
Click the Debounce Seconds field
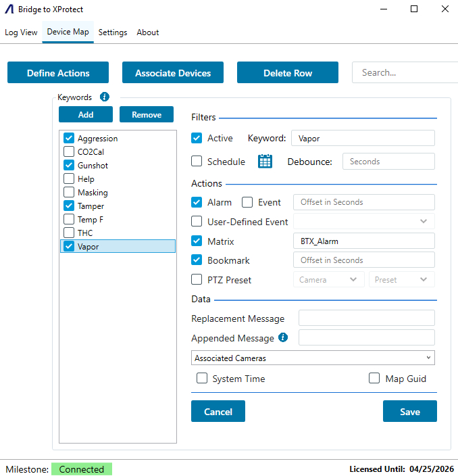(x=388, y=161)
